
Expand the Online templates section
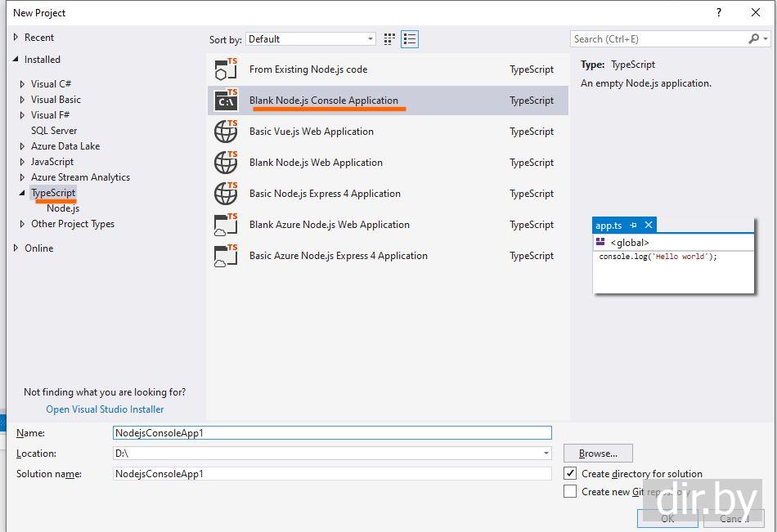[x=16, y=248]
